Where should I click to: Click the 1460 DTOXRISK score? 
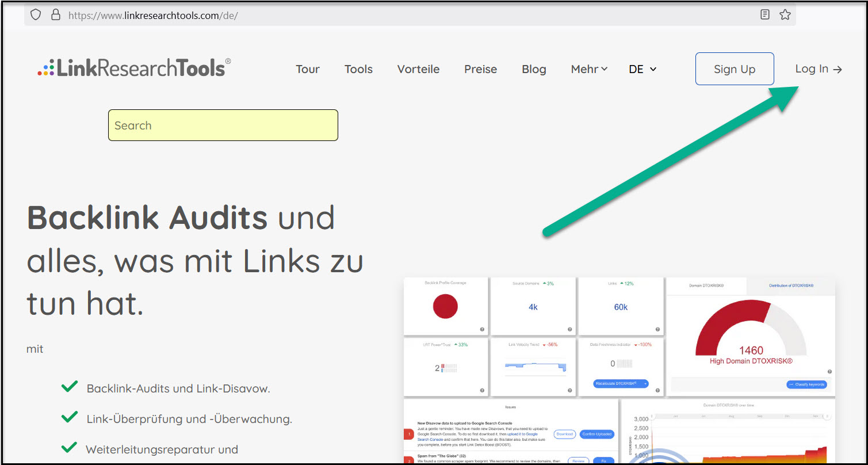pyautogui.click(x=751, y=350)
